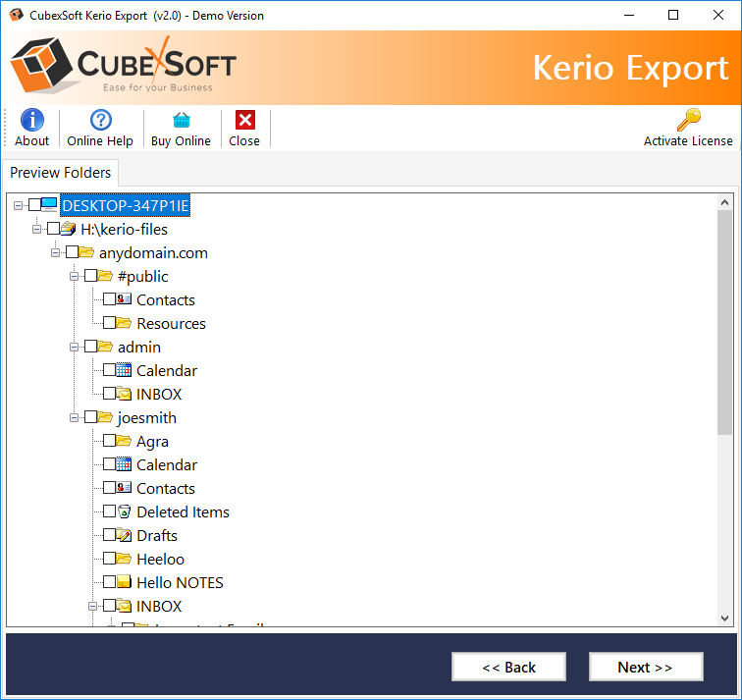Collapse the admin folder node
The height and width of the screenshot is (700, 742).
[75, 347]
